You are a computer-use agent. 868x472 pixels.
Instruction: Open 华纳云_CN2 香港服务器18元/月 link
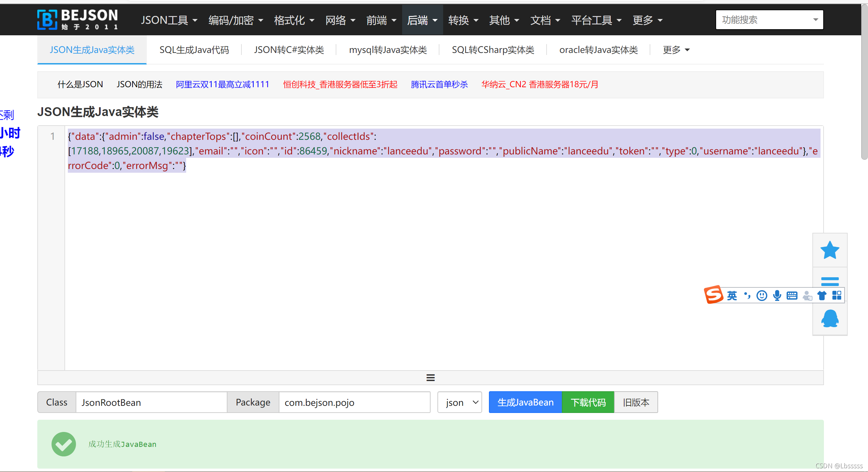click(x=540, y=84)
